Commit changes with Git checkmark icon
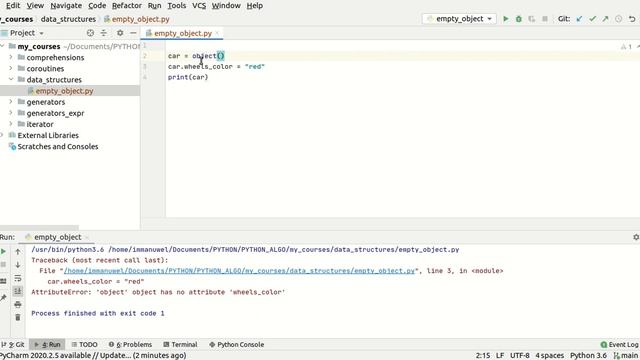Image resolution: width=640 pixels, height=360 pixels. tap(592, 19)
